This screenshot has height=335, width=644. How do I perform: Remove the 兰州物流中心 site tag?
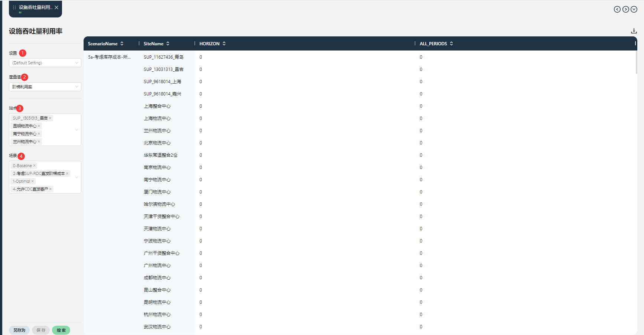pos(39,142)
